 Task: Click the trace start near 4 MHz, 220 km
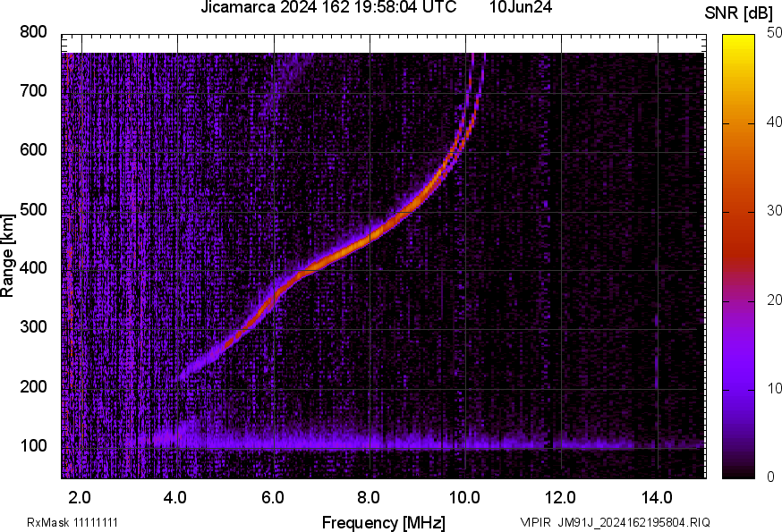pyautogui.click(x=186, y=374)
